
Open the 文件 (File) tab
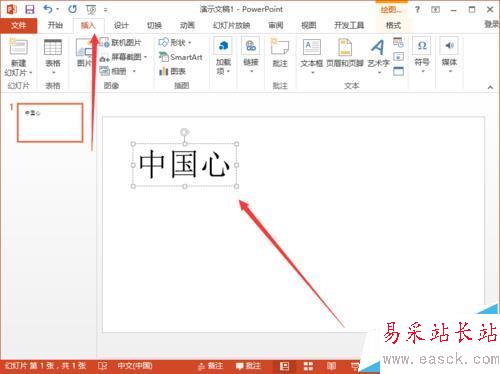click(x=18, y=25)
